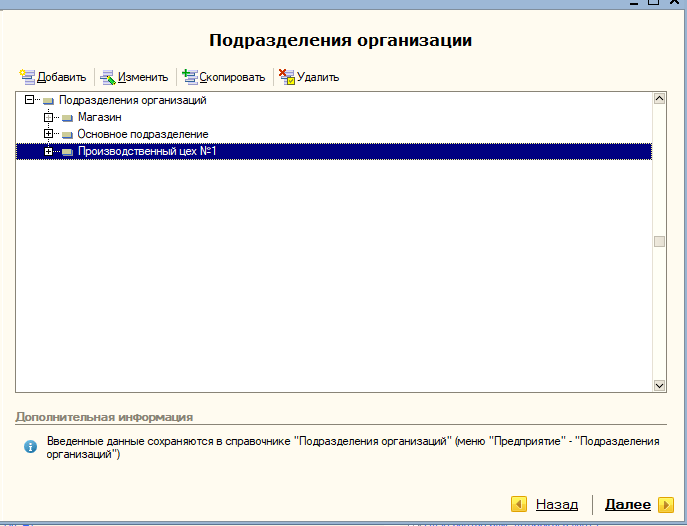Click the scroll up arrow of list

tap(659, 99)
